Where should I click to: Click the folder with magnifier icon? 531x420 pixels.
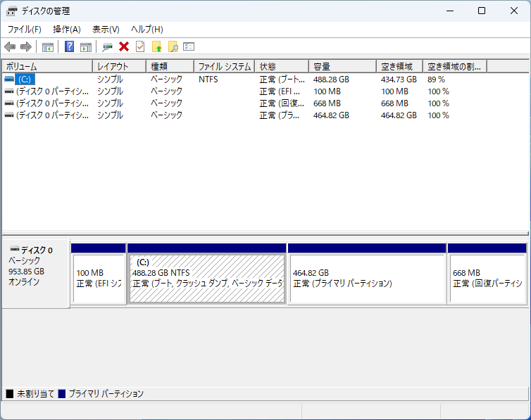click(x=173, y=46)
